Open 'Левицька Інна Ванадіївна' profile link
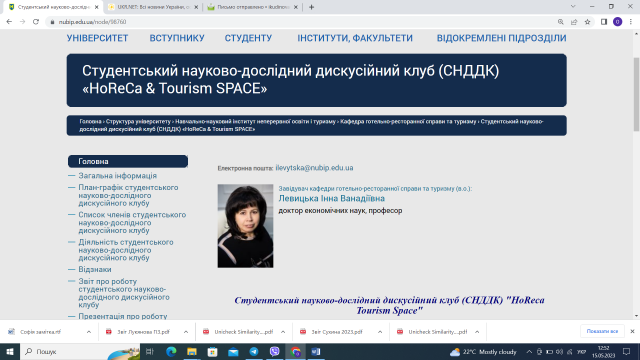The image size is (640, 360). click(331, 198)
